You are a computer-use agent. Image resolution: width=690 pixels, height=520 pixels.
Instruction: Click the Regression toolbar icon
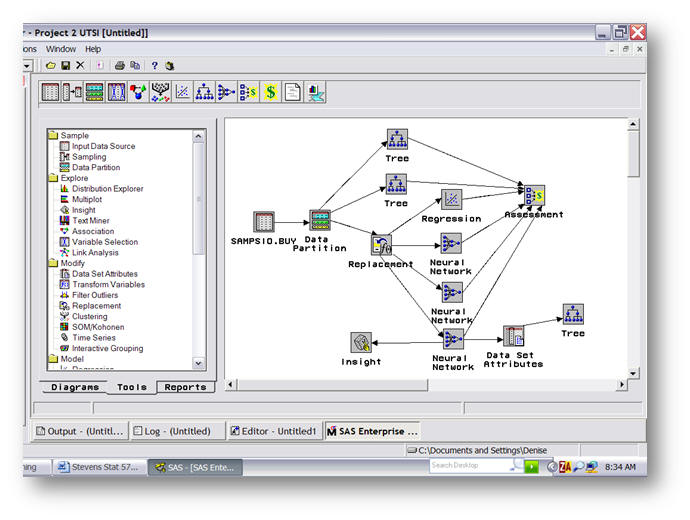182,92
